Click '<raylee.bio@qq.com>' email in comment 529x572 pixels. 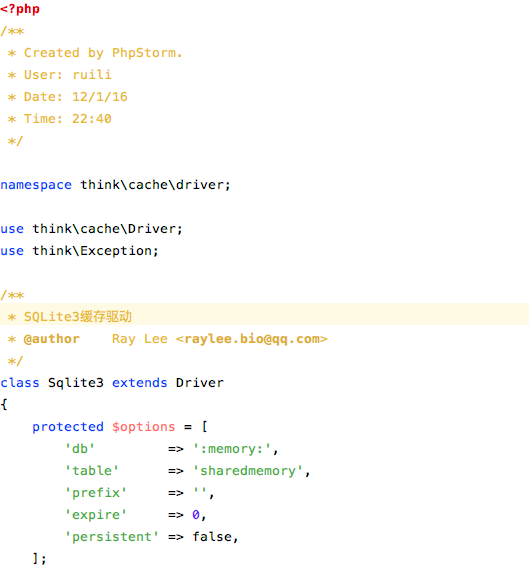point(252,339)
